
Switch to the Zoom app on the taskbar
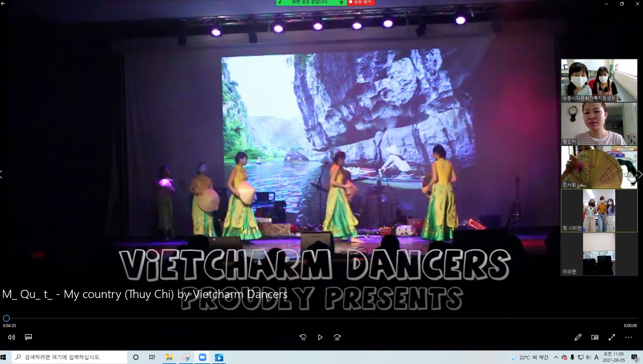[203, 357]
